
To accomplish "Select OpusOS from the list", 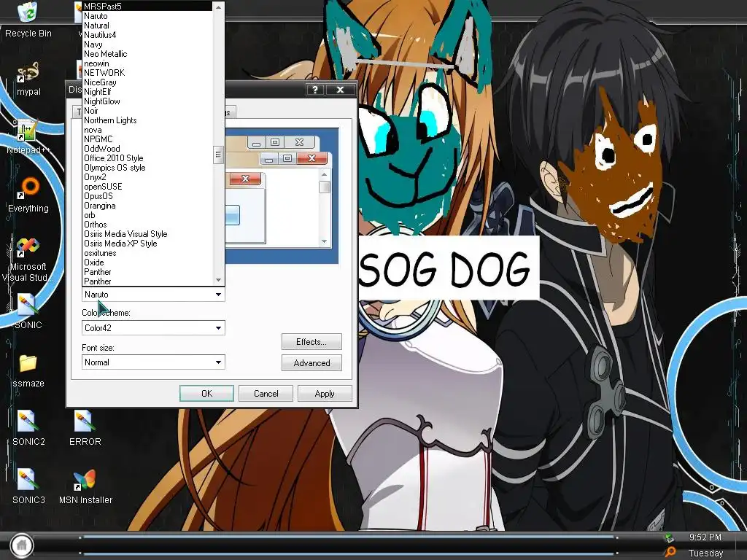I will click(x=147, y=196).
